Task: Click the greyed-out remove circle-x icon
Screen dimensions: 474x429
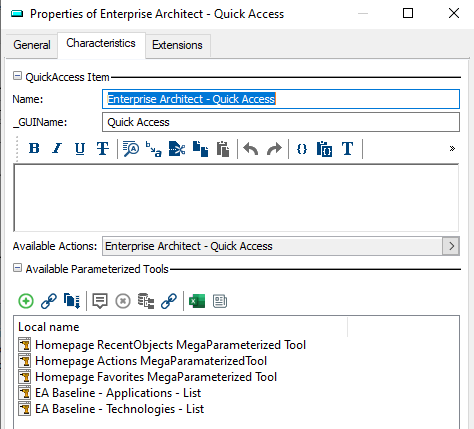Action: point(123,301)
